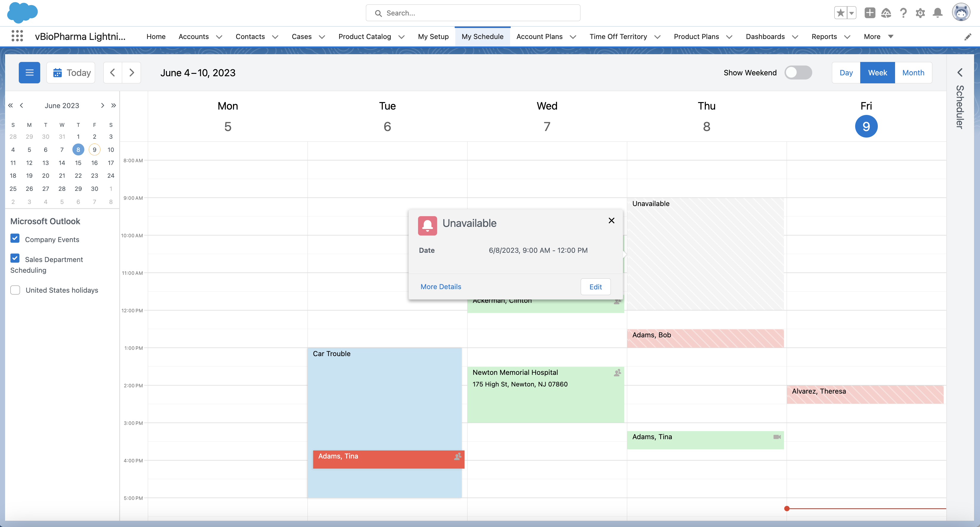Toggle the Show Weekend switch
980x527 pixels.
tap(798, 72)
